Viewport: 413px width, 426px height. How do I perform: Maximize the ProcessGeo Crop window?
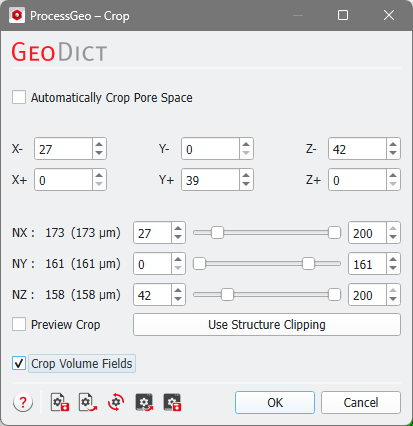point(343,15)
